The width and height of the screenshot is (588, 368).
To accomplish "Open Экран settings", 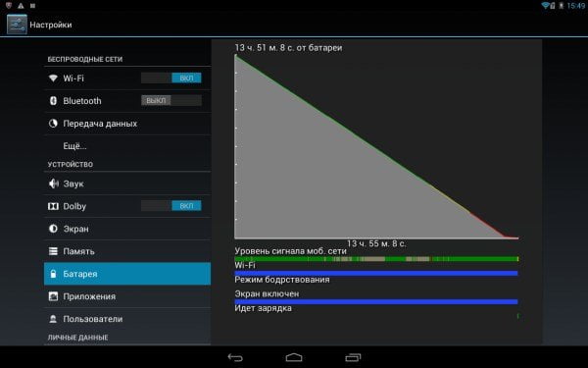I will (x=127, y=229).
